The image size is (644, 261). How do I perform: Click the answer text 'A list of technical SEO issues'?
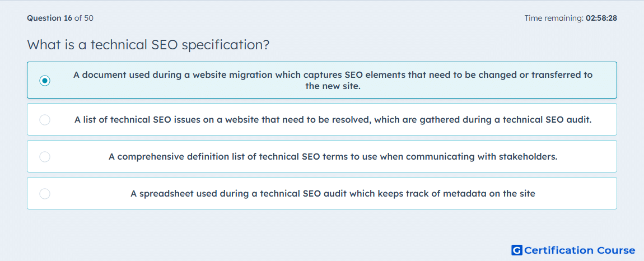tap(333, 120)
